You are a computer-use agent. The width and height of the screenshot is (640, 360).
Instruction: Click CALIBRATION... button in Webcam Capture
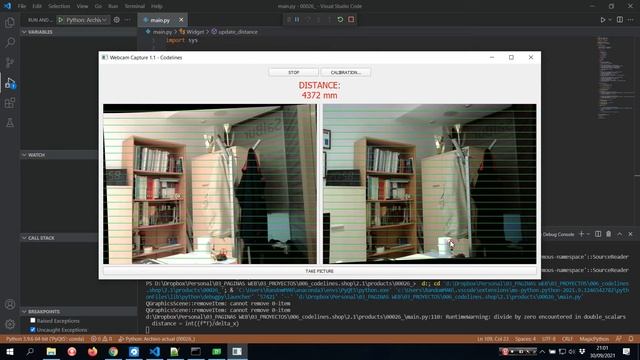pos(346,72)
